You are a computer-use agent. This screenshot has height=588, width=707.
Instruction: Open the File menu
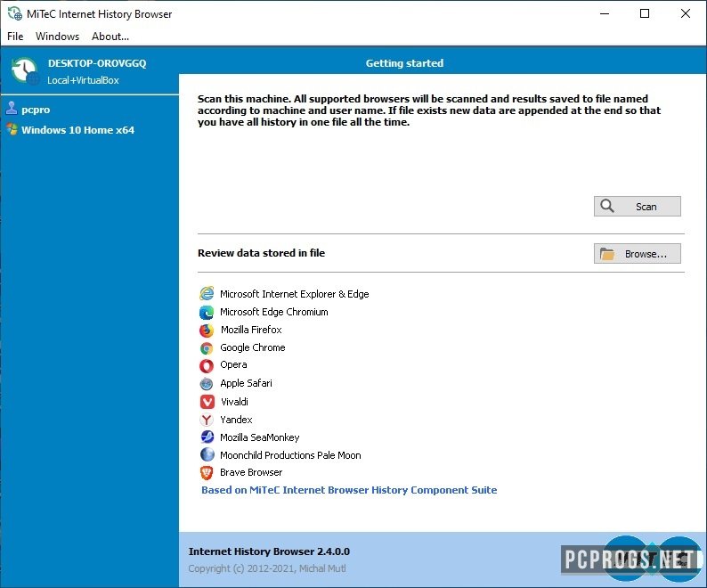coord(15,37)
